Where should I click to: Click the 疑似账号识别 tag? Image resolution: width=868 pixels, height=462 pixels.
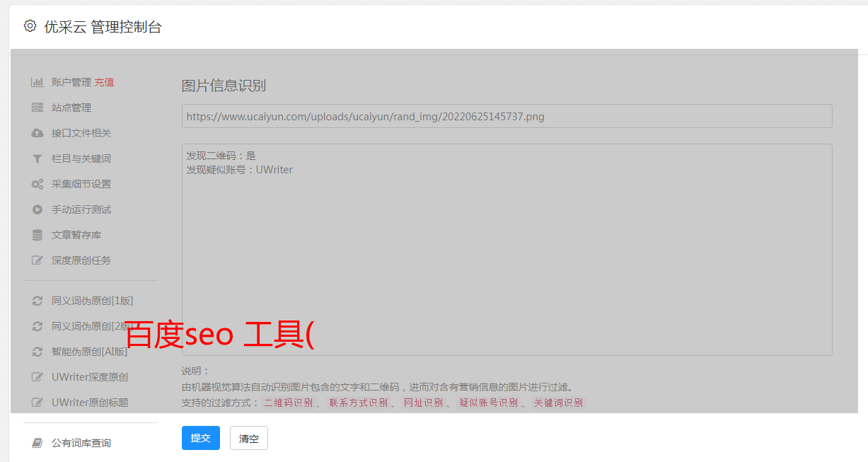tap(489, 403)
